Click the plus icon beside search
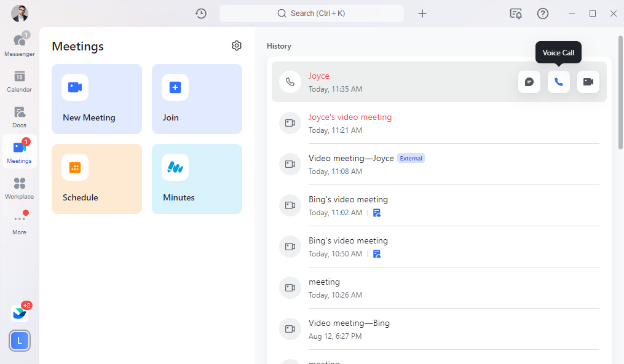This screenshot has height=364, width=624. [422, 14]
